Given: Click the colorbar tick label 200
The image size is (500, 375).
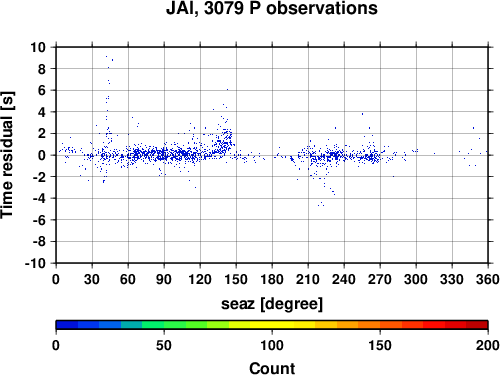Looking at the screenshot, I should (488, 345).
